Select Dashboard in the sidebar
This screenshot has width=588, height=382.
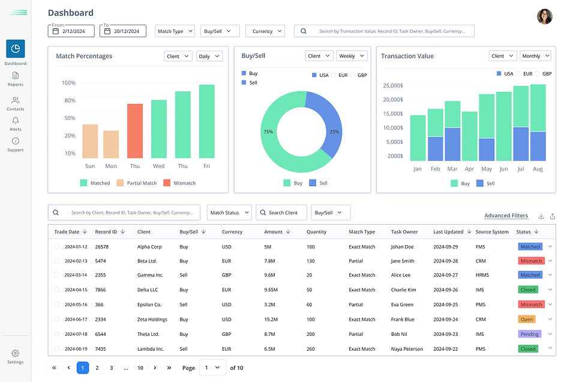(15, 50)
